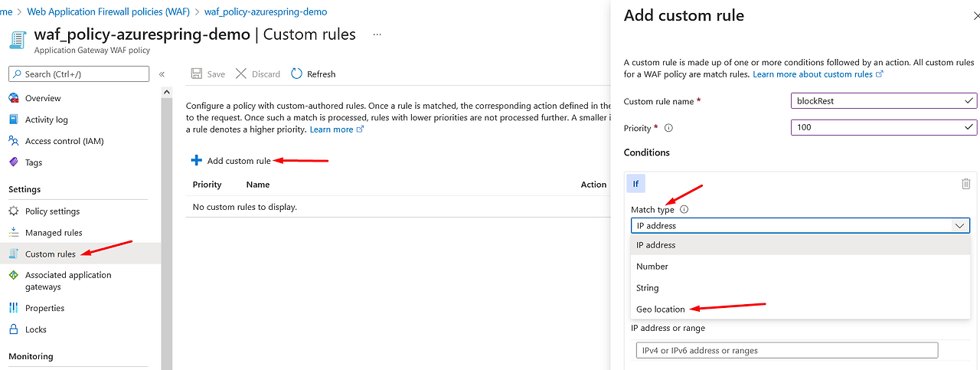Viewport: 980px width, 370px height.
Task: Click the Priority info icon
Action: click(668, 128)
